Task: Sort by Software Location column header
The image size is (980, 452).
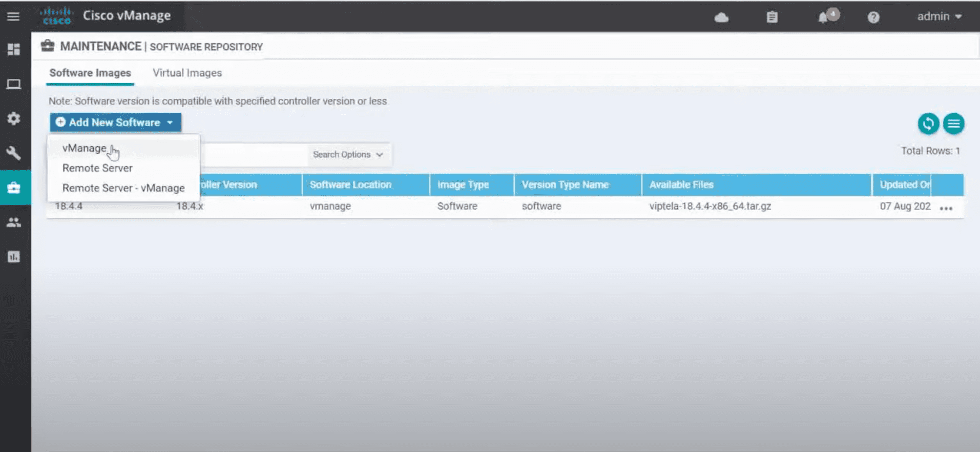Action: [x=350, y=184]
